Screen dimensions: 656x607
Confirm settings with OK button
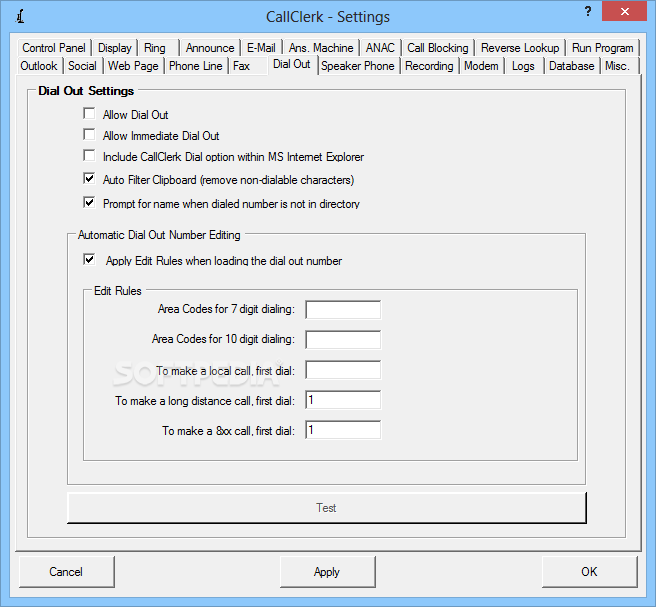[x=589, y=571]
